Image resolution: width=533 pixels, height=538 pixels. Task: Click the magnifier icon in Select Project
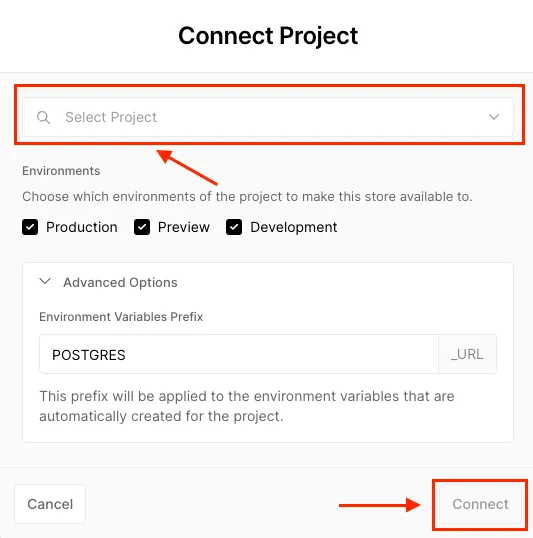coord(43,117)
